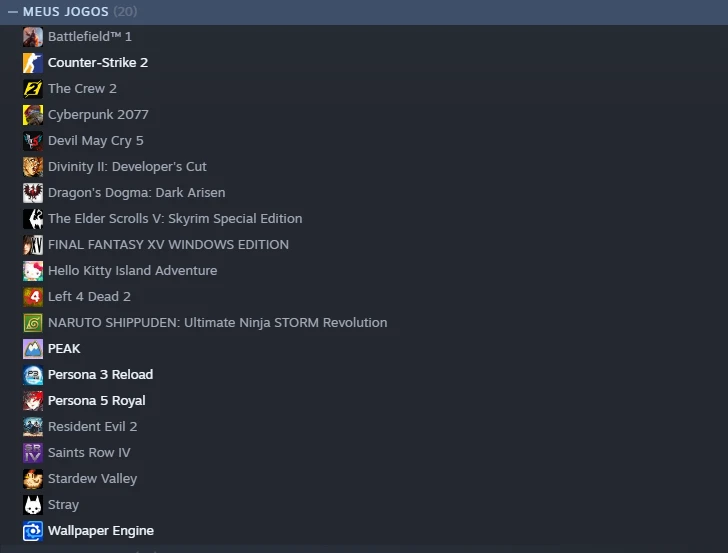Screen dimensions: 728x553
Task: Click the Cyberpunk 2077 game icon
Action: tap(33, 115)
